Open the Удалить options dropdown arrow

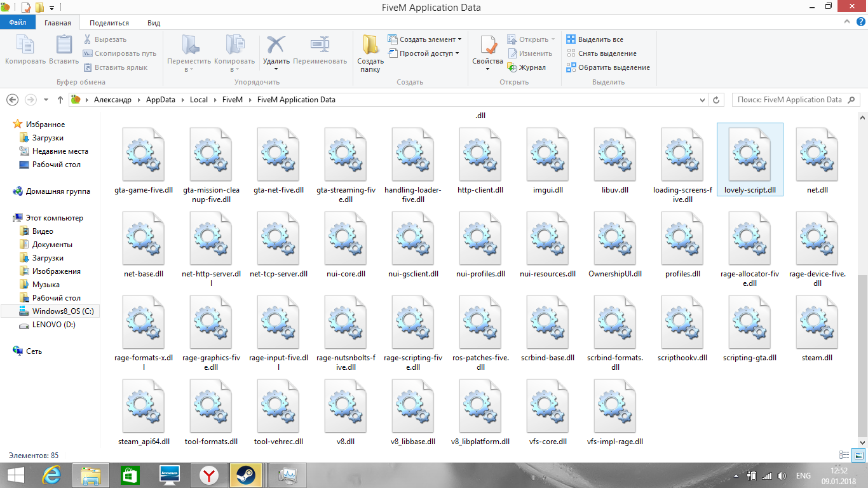[x=276, y=69]
